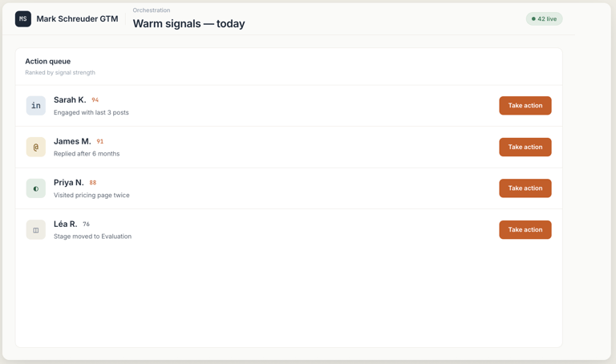Viewport: 616px width, 364px height.
Task: Open Priya N.'s contact name
Action: point(69,183)
